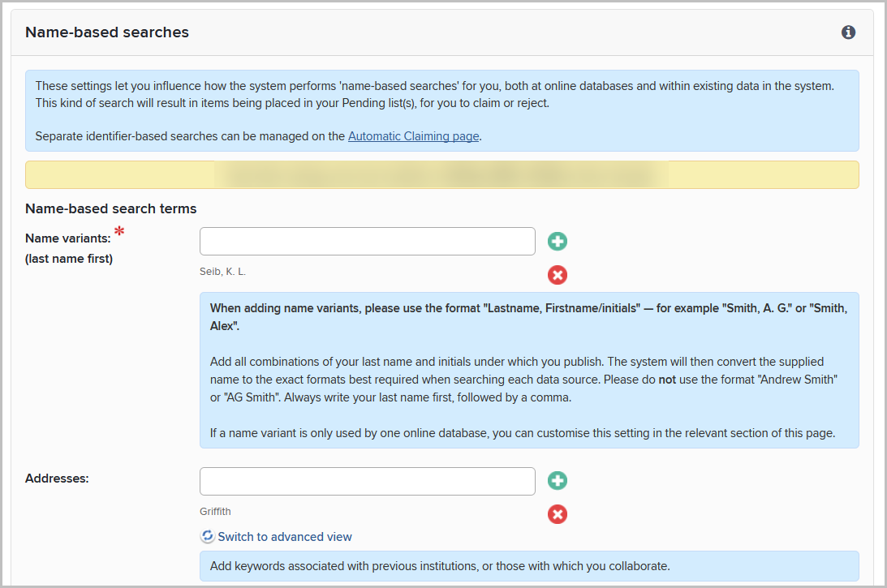Viewport: 887px width, 588px height.
Task: Click the refresh icon beside Switch to advanced view
Action: point(208,536)
